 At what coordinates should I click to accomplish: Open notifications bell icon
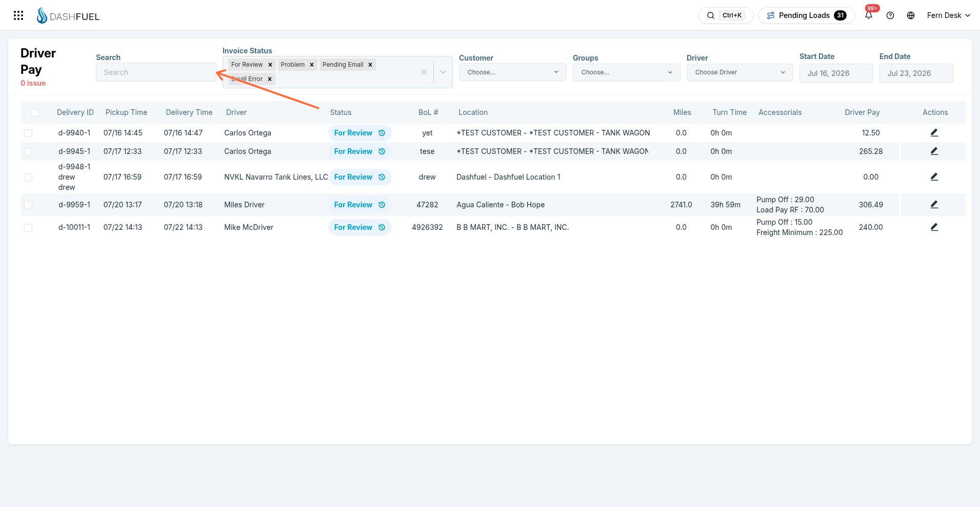point(869,15)
